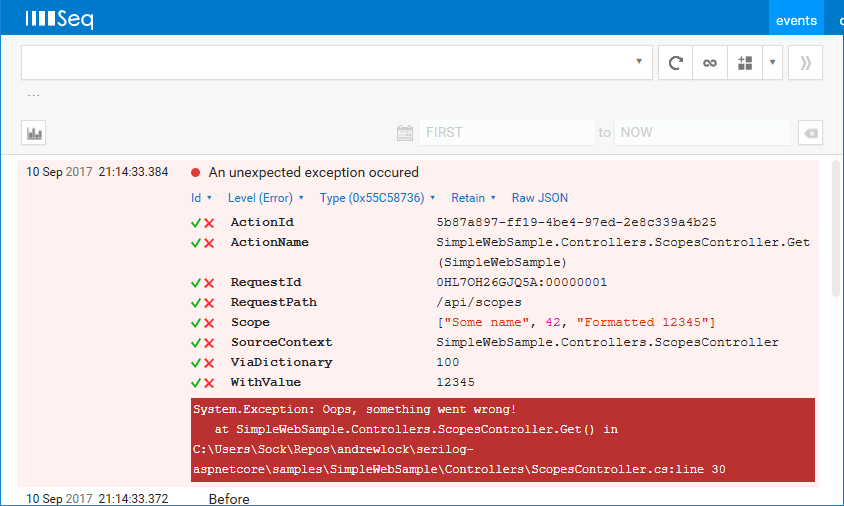This screenshot has width=844, height=506.
Task: Click the /api/scopes value
Action: tap(479, 302)
